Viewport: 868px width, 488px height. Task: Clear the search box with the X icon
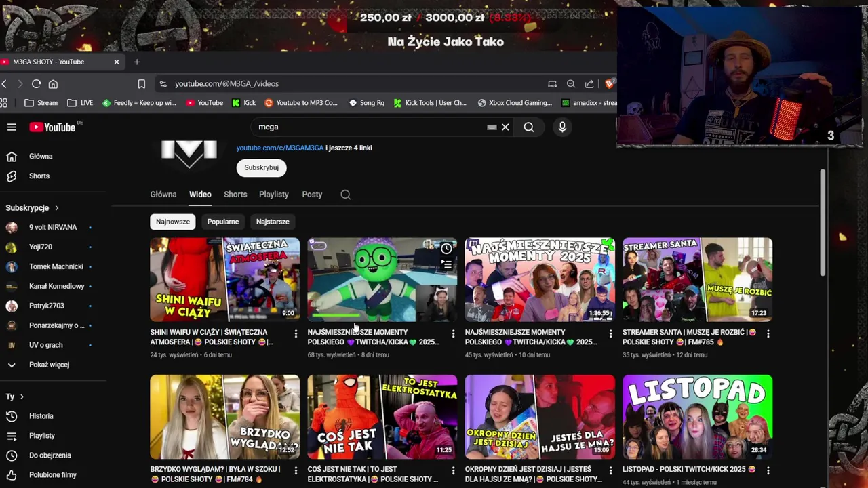[x=505, y=127]
